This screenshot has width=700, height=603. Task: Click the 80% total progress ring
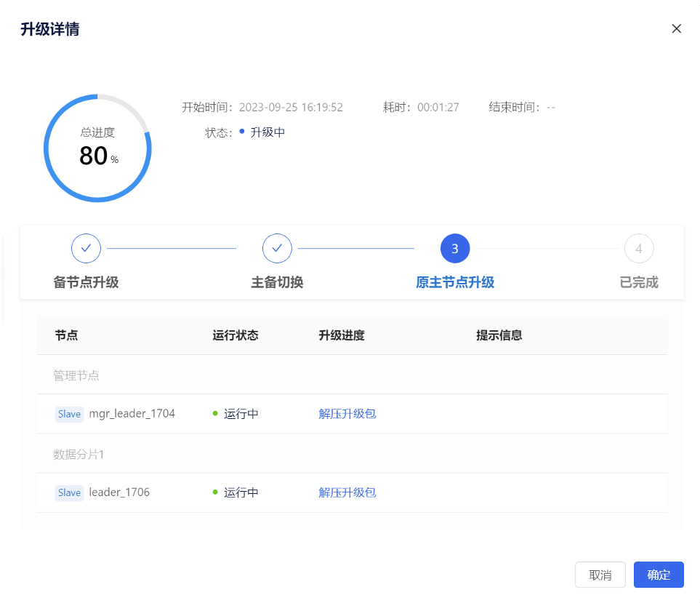pos(97,148)
